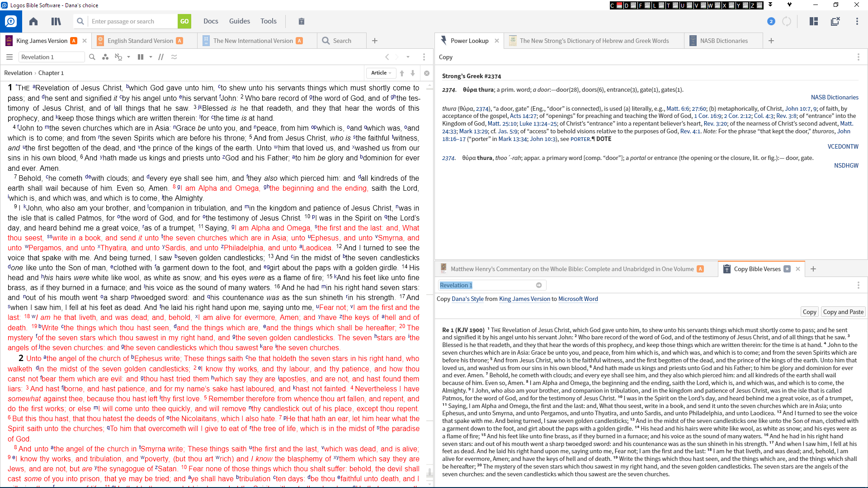868x488 pixels.
Task: Open the Dana's Style format dropdown link
Action: 467,299
